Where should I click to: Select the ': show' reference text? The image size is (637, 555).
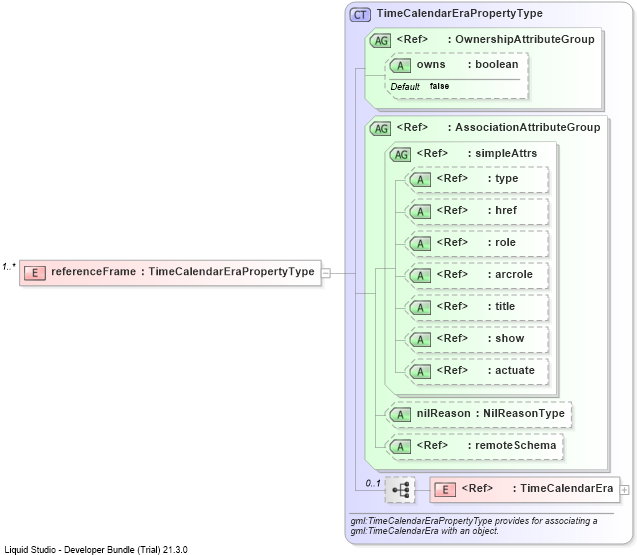(x=506, y=338)
